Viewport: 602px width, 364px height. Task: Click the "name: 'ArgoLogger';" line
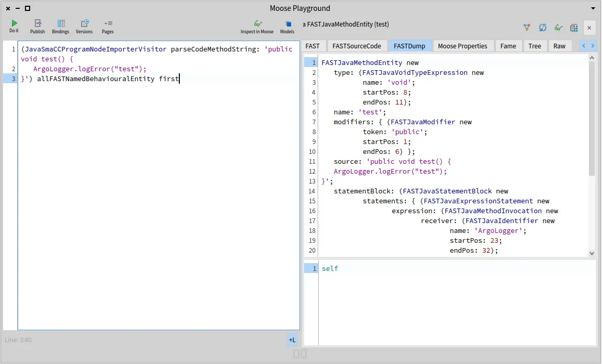pos(488,231)
